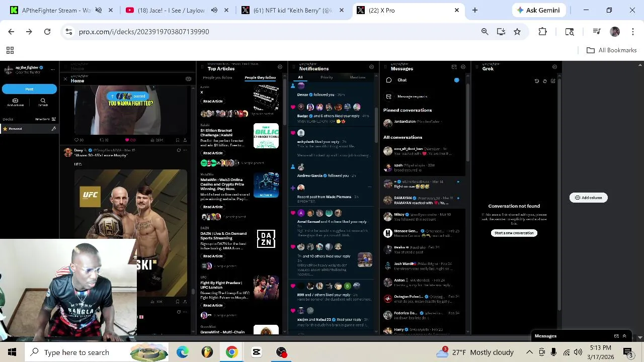Share the 'You wanna fight Teo' post
The height and width of the screenshot is (362, 644).
click(185, 140)
